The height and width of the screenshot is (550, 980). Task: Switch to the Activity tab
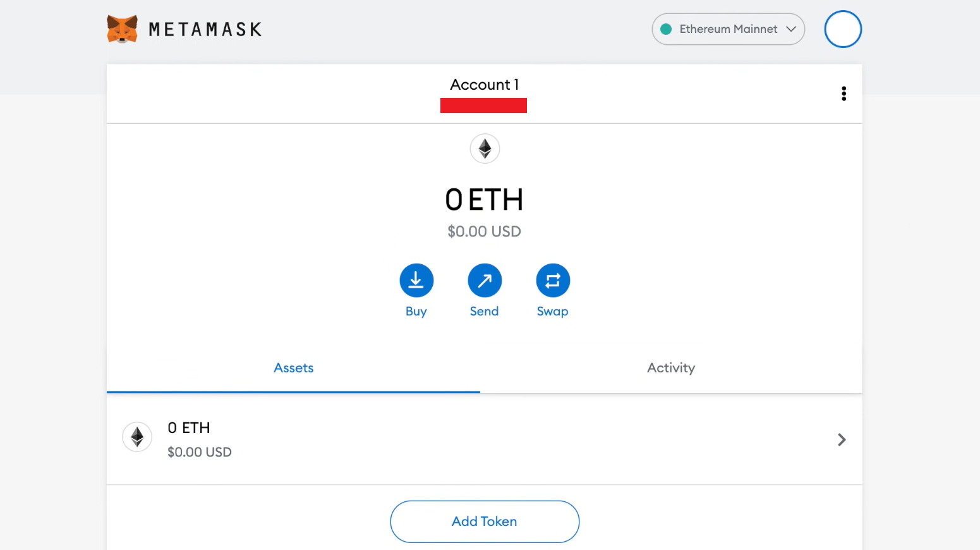pyautogui.click(x=670, y=367)
